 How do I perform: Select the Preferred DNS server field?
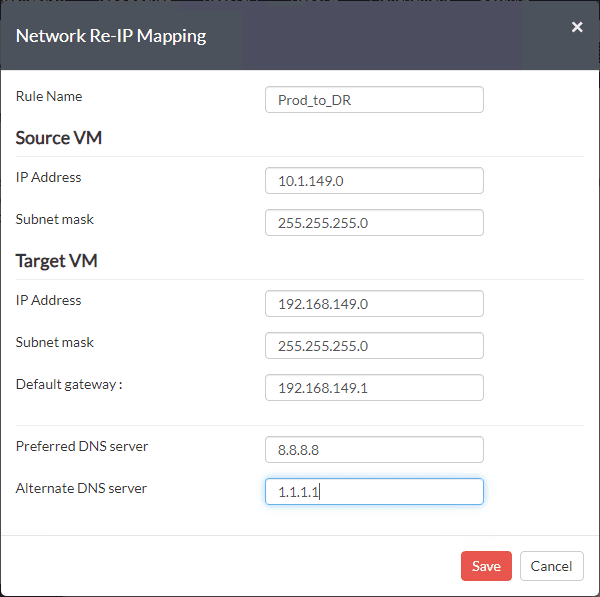click(374, 450)
